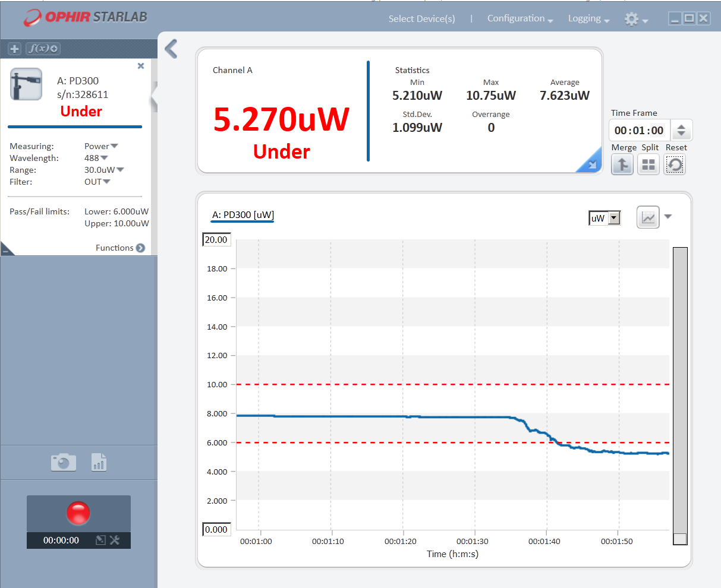Open the bar chart report icon
This screenshot has height=588, width=721.
[x=99, y=462]
